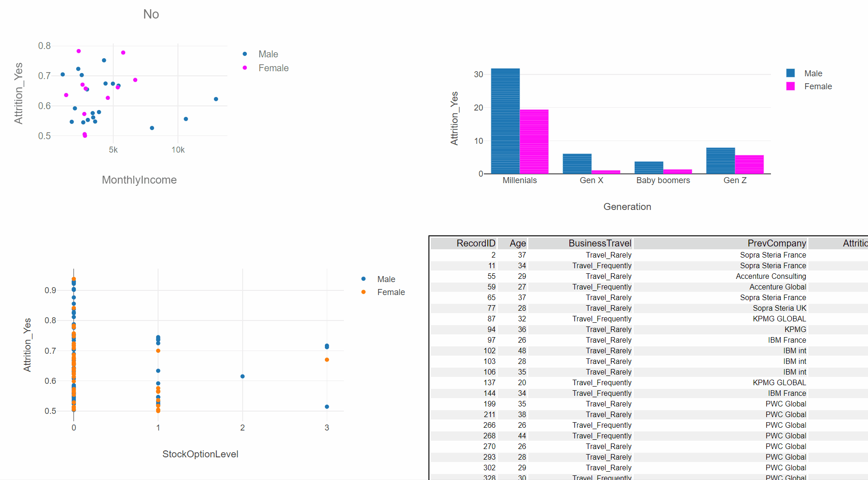The width and height of the screenshot is (868, 480).
Task: Click the blue Male legend marker on the income scatter plot
Action: (x=245, y=54)
